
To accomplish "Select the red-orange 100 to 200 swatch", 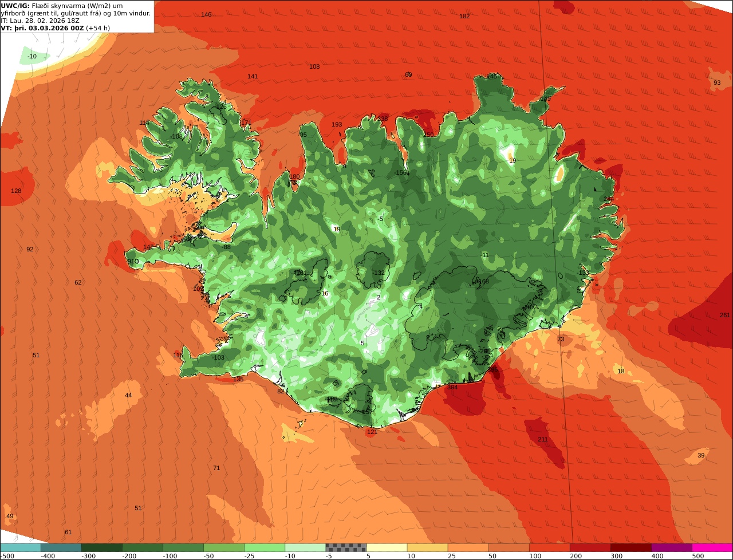I will pos(549,547).
